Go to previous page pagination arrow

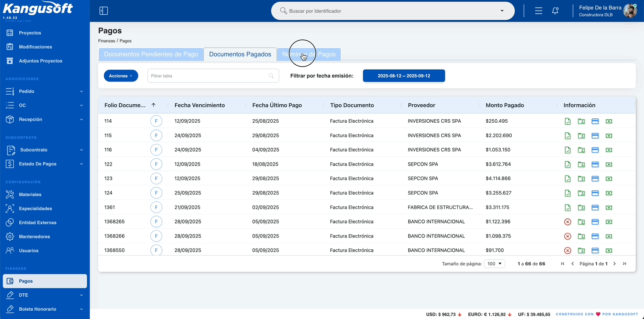pyautogui.click(x=573, y=264)
